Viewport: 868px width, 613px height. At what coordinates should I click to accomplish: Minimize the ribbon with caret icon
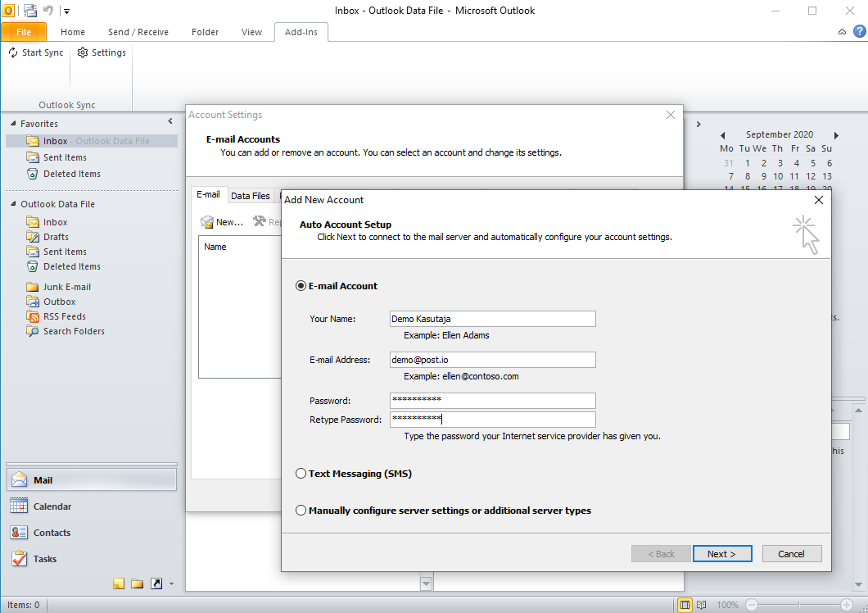coord(842,32)
